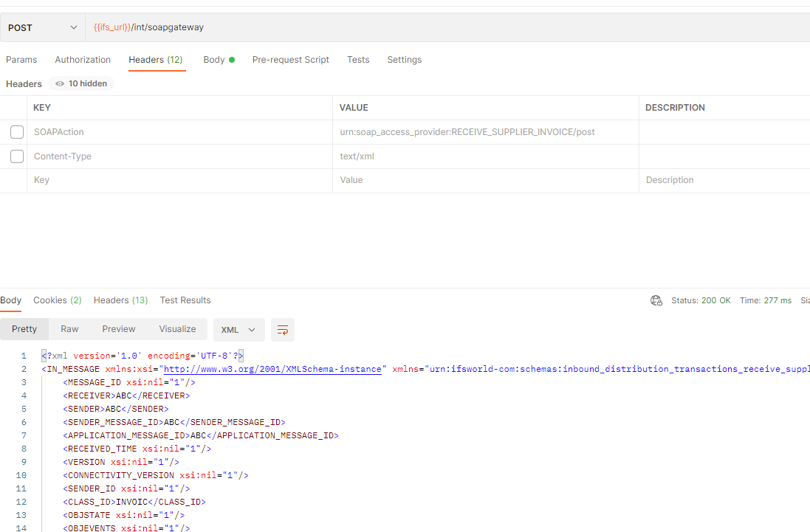Select the Headers (12) request tab
This screenshot has height=532, width=810.
click(x=156, y=60)
